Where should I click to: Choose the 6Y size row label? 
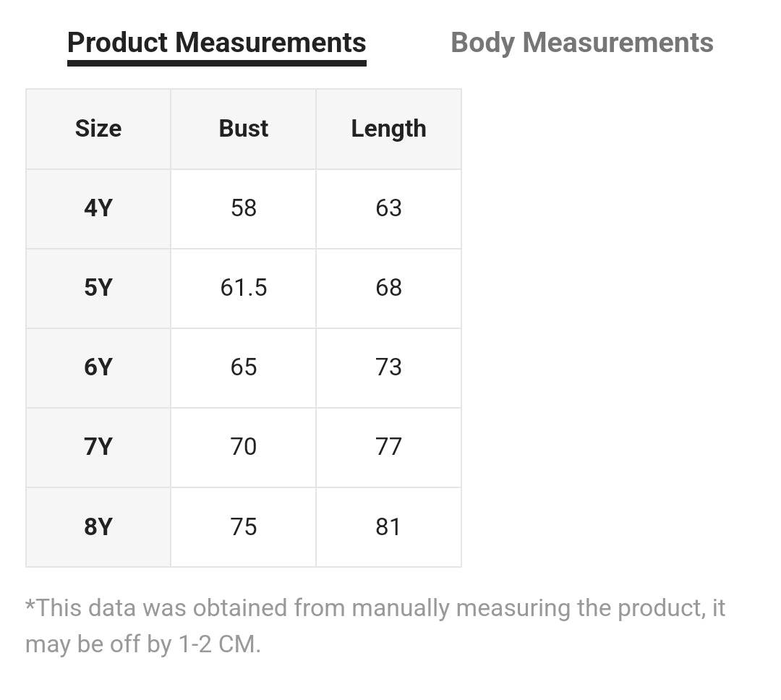point(98,367)
